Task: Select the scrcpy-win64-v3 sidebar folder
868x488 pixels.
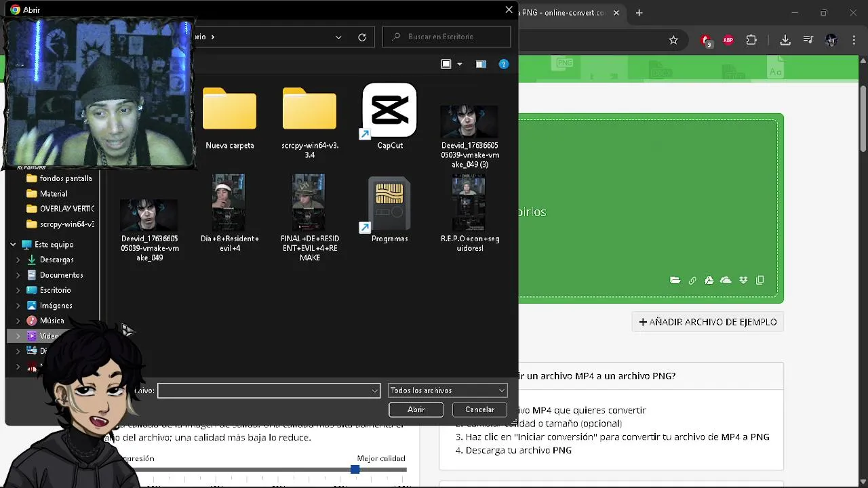Action: pos(61,224)
